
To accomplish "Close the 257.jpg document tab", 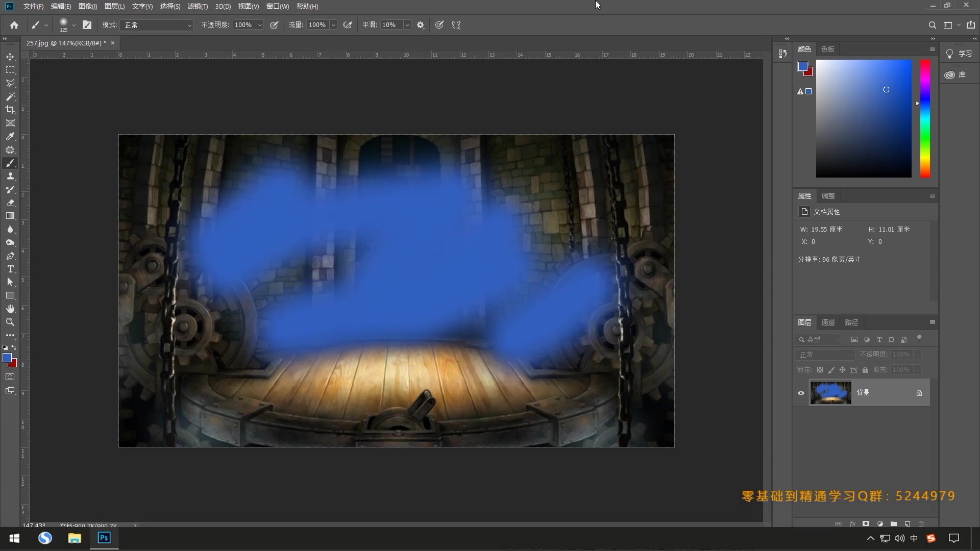I will [113, 43].
